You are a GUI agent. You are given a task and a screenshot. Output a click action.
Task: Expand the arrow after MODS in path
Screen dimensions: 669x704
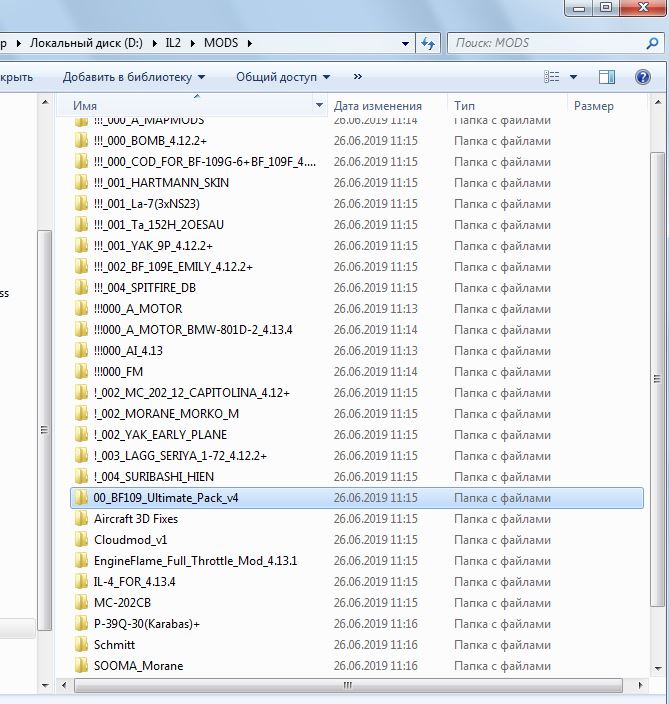250,43
